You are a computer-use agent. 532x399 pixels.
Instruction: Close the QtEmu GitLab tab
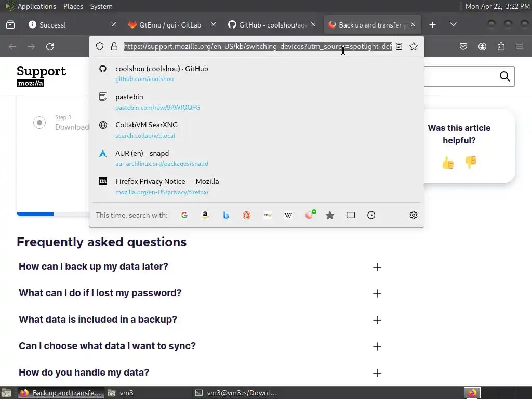point(214,24)
